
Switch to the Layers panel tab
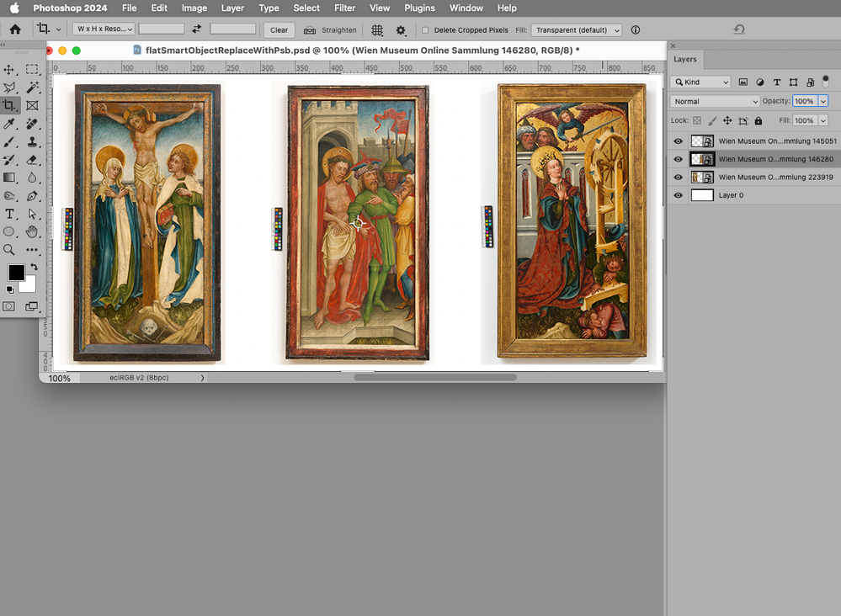685,60
